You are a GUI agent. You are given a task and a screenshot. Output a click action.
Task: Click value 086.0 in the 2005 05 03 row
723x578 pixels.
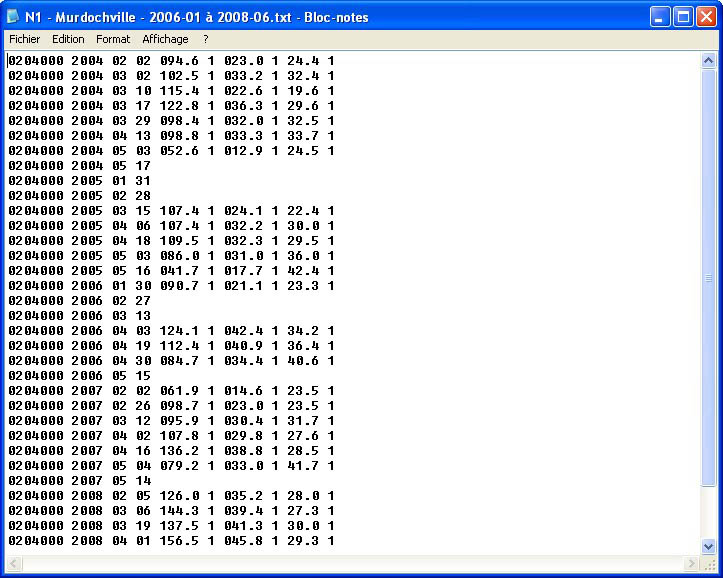[179, 256]
